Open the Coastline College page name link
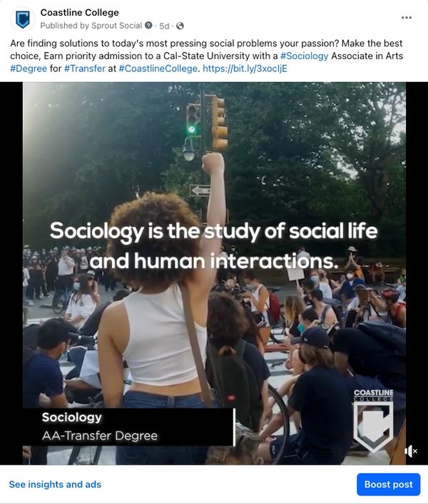 79,13
